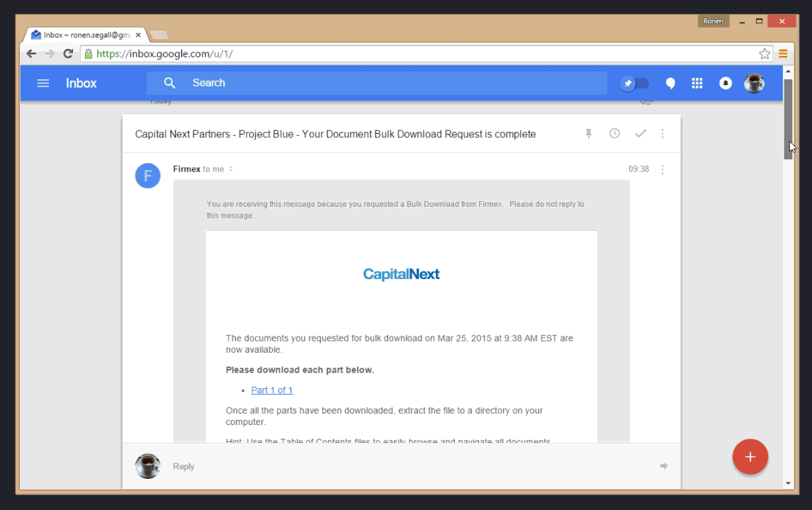The height and width of the screenshot is (510, 812).
Task: Click the Inbox title label
Action: pos(81,84)
